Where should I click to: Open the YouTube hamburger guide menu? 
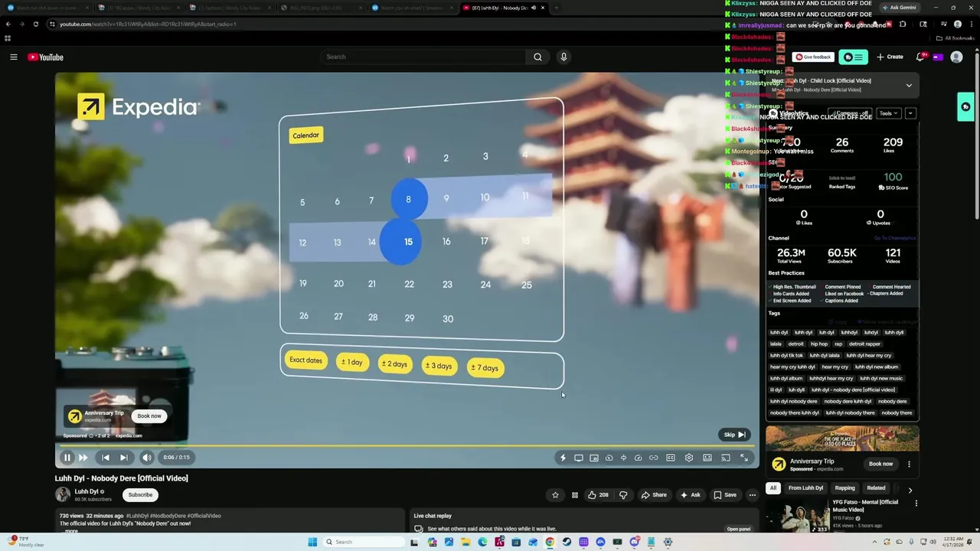pyautogui.click(x=13, y=57)
